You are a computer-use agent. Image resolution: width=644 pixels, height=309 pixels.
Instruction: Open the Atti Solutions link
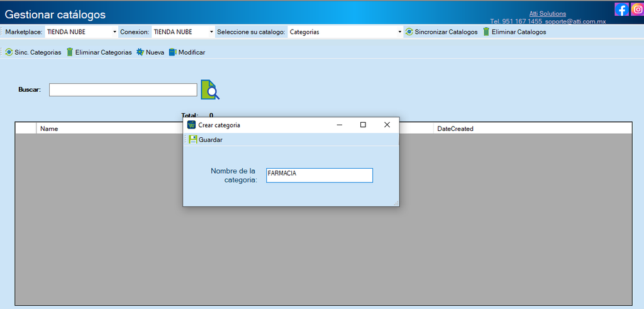(548, 14)
